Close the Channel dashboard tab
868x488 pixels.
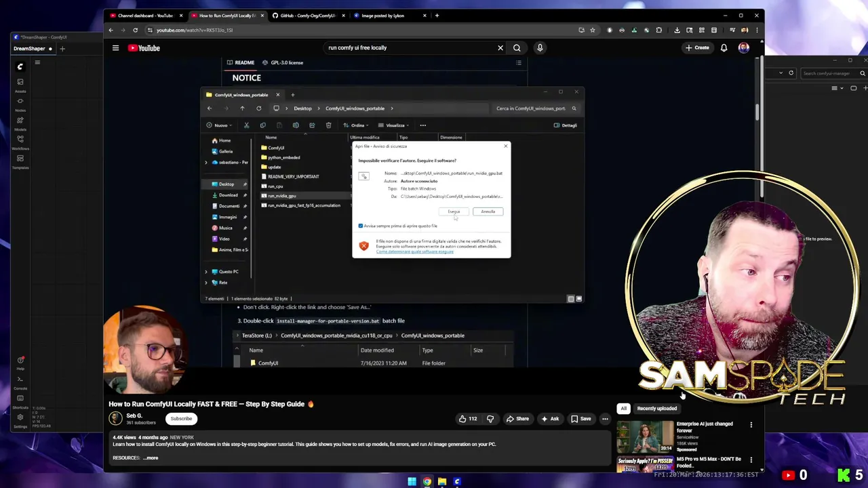click(180, 16)
